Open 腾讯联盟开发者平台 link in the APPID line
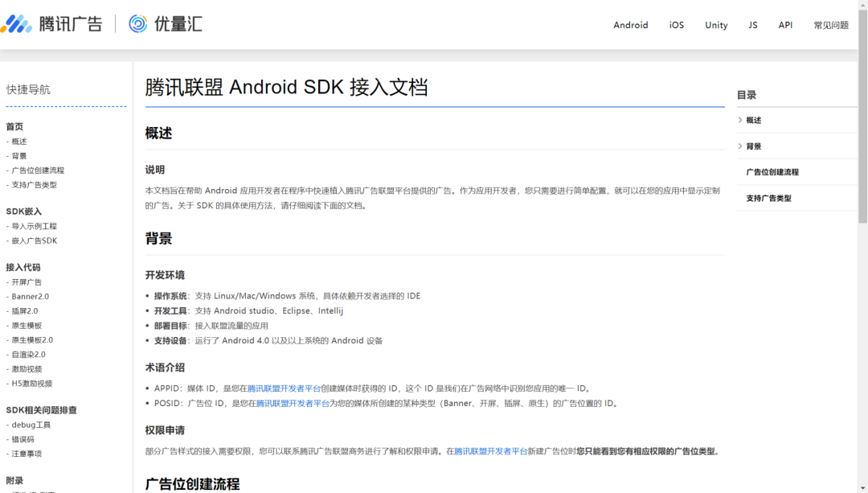 284,389
